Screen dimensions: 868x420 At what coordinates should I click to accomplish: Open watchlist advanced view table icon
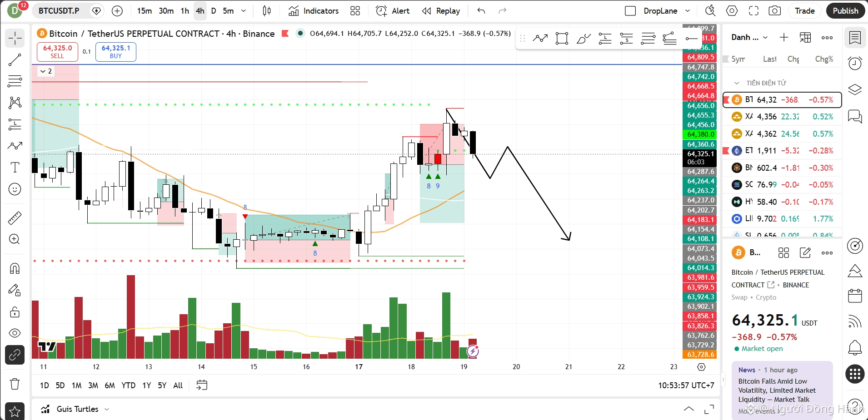805,37
